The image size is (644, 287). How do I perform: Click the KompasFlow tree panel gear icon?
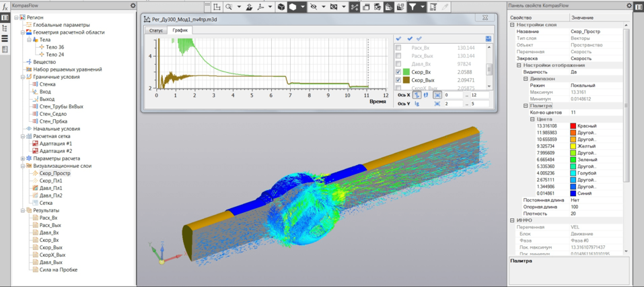(x=133, y=5)
